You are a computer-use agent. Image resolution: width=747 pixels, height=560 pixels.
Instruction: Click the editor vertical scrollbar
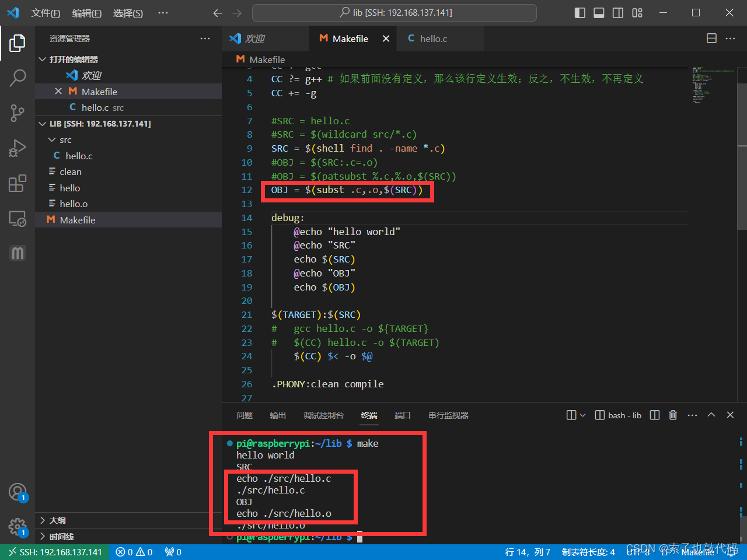(x=742, y=157)
